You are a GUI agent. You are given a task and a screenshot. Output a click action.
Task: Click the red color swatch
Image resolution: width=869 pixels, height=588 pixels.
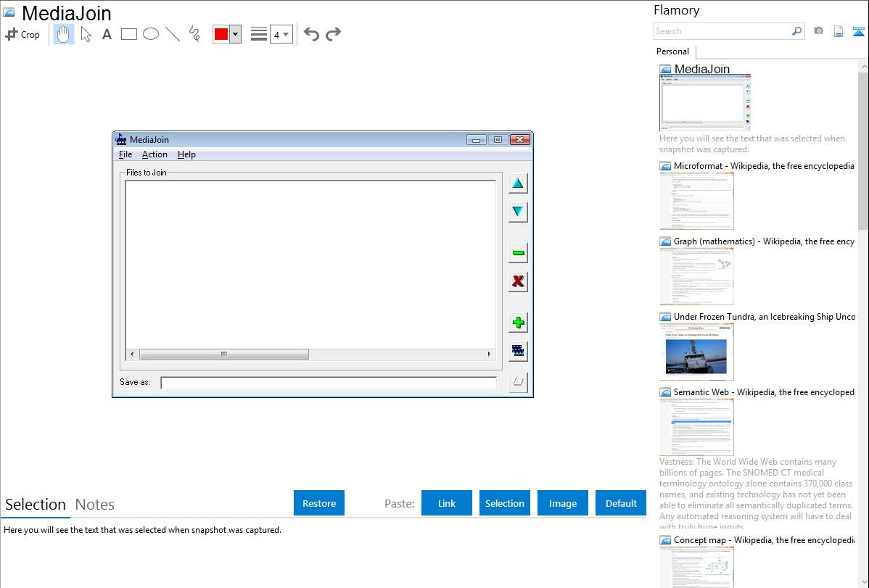point(221,34)
